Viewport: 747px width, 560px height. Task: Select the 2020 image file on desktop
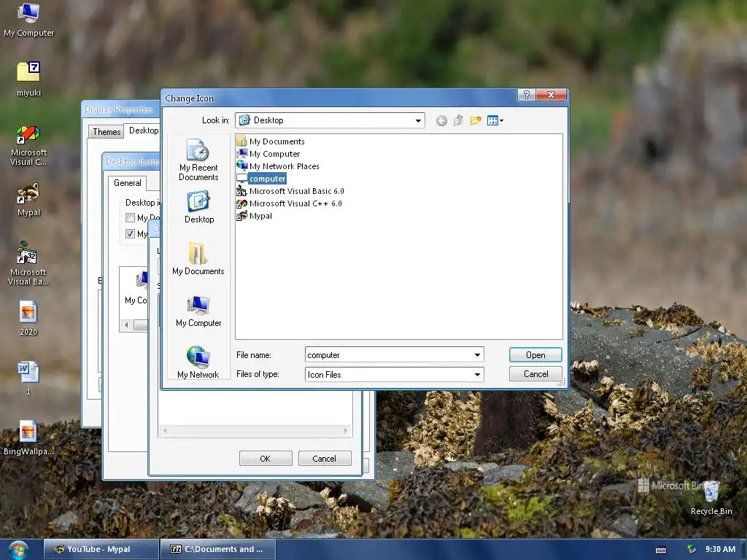tap(28, 318)
